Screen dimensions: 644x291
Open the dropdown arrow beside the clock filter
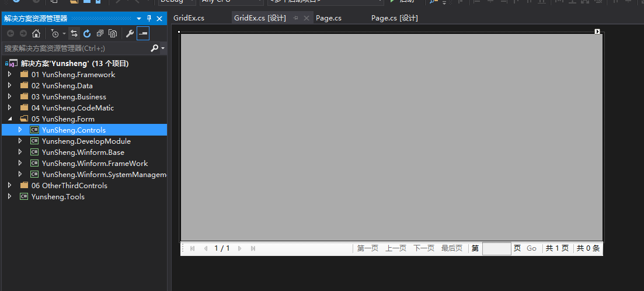[x=64, y=34]
